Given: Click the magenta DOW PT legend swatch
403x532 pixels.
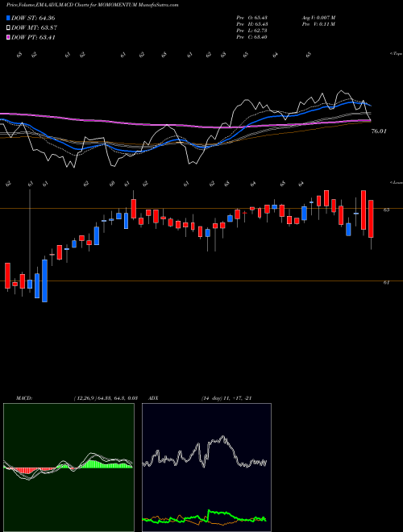Looking at the screenshot, I should [x=8, y=37].
